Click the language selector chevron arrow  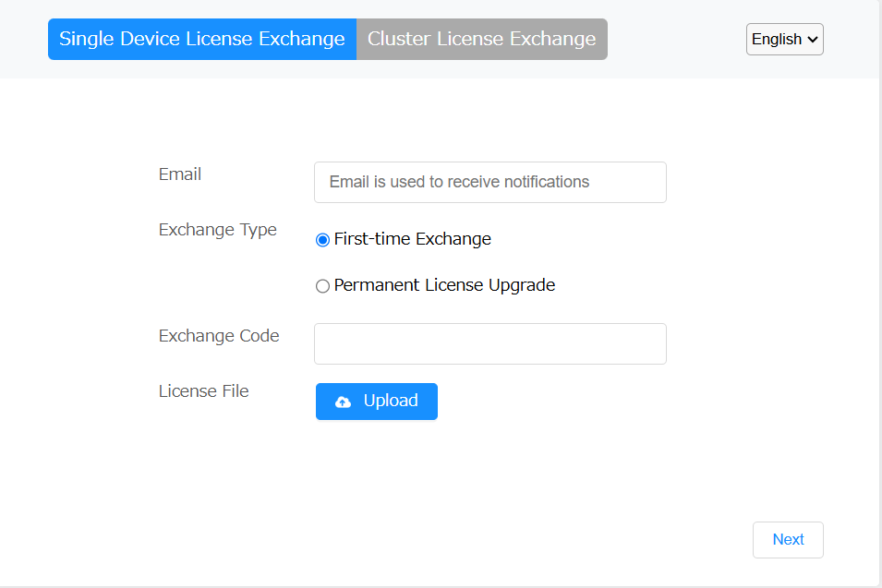(812, 40)
